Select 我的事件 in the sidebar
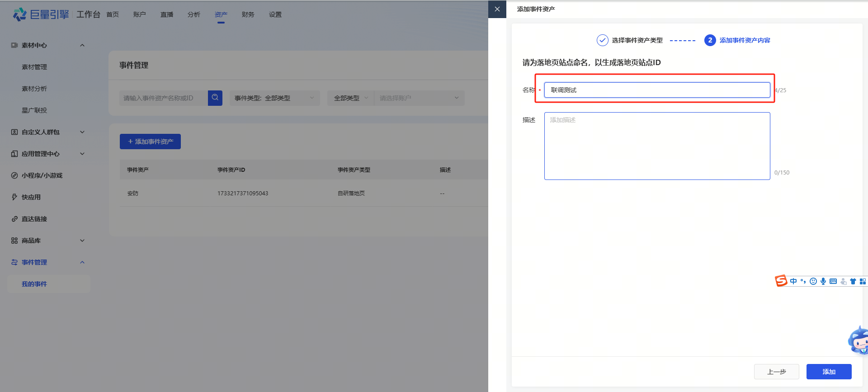 pyautogui.click(x=34, y=284)
